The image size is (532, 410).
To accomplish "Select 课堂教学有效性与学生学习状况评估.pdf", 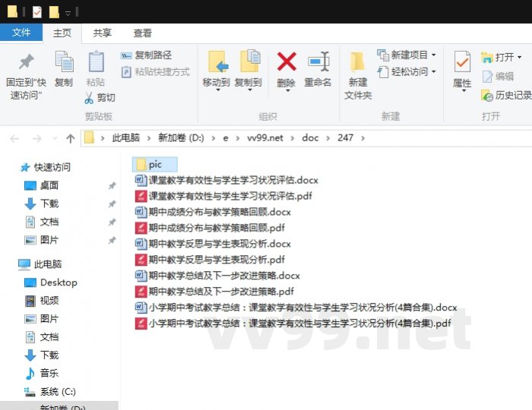I will [x=223, y=196].
